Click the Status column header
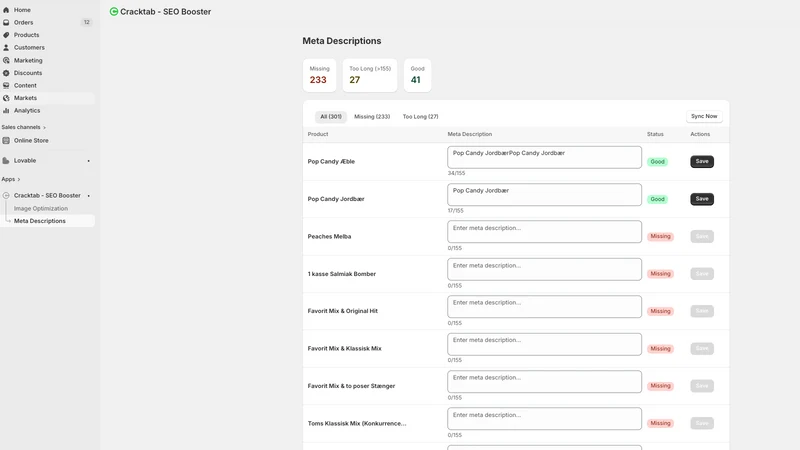The image size is (800, 450). (655, 134)
